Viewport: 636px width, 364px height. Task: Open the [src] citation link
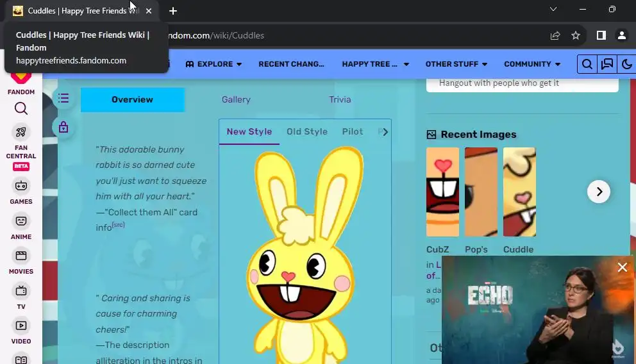(118, 224)
